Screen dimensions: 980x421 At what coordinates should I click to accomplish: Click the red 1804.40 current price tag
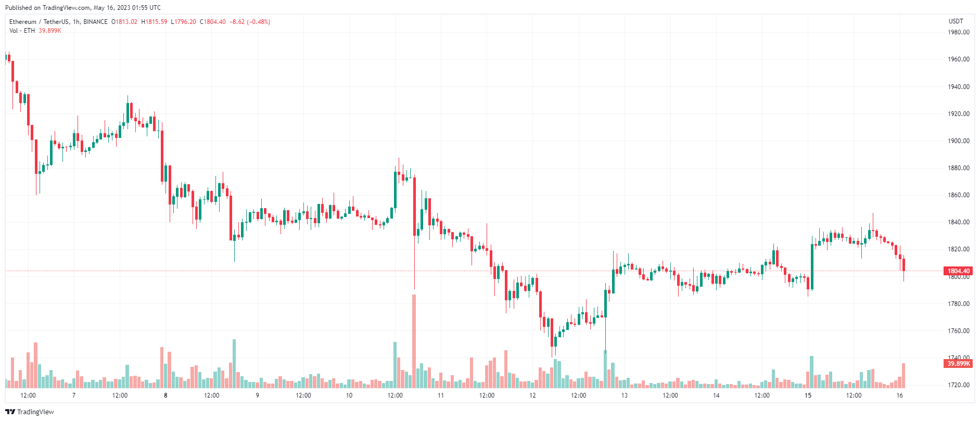tap(958, 271)
